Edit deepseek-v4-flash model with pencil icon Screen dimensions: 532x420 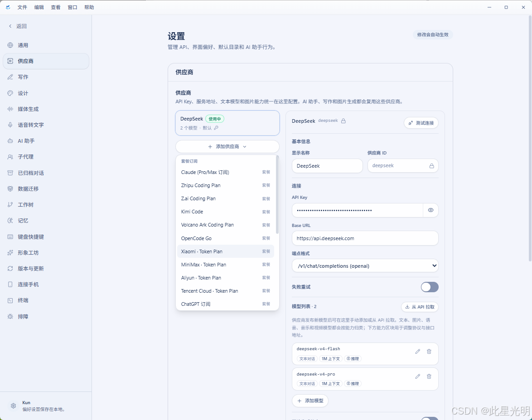[x=418, y=352]
